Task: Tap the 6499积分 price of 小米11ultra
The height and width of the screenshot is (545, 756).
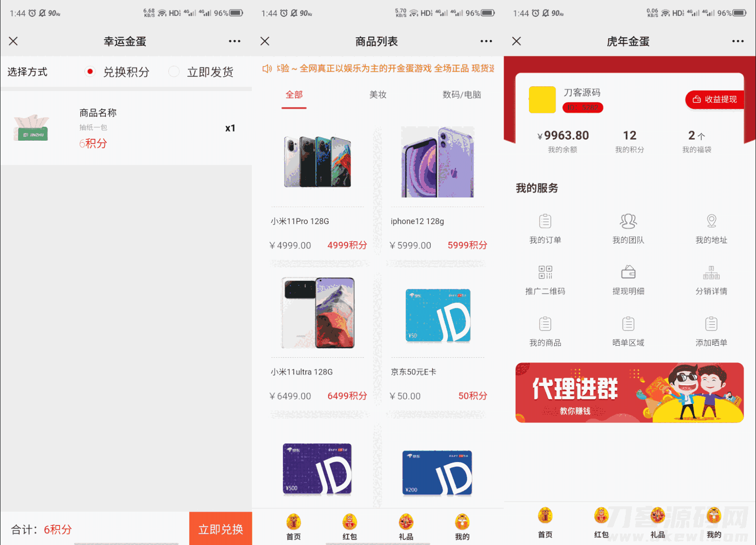Action: (x=347, y=396)
